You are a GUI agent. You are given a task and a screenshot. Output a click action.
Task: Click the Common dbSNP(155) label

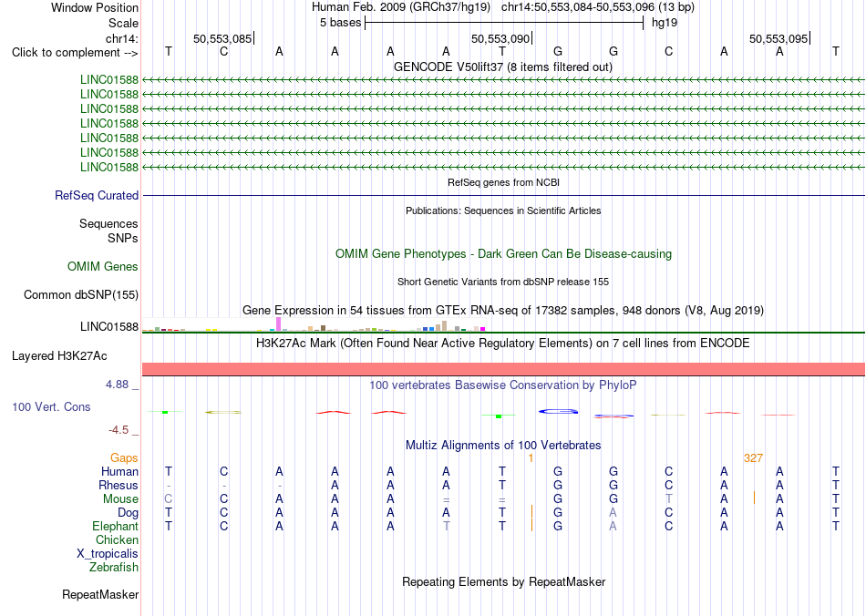81,294
